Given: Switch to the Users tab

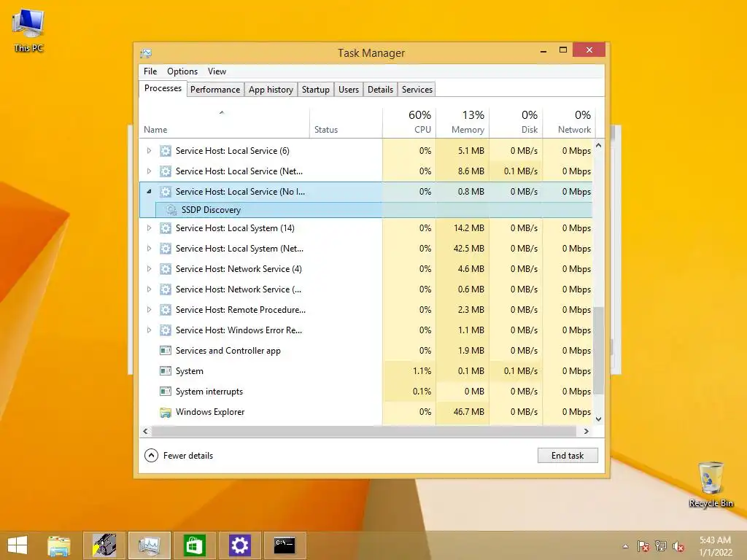Looking at the screenshot, I should [x=348, y=90].
